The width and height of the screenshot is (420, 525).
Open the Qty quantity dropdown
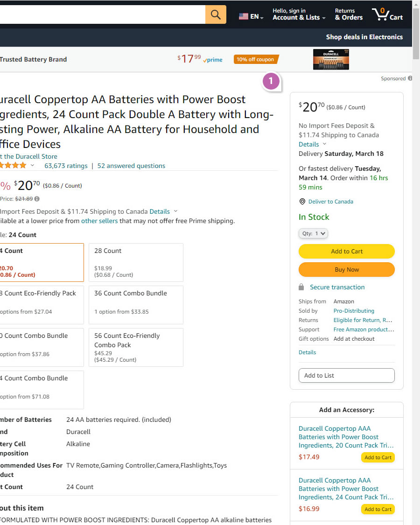point(313,233)
